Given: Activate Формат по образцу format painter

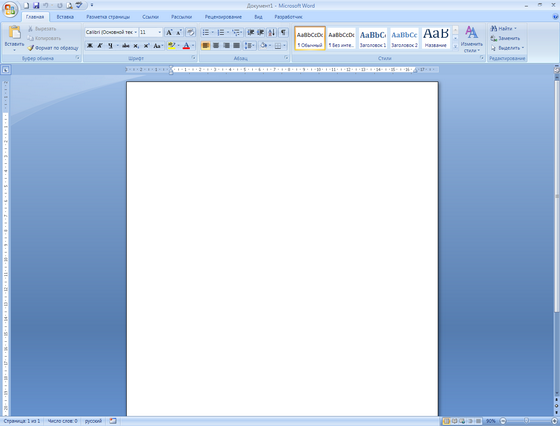Looking at the screenshot, I should pos(53,48).
